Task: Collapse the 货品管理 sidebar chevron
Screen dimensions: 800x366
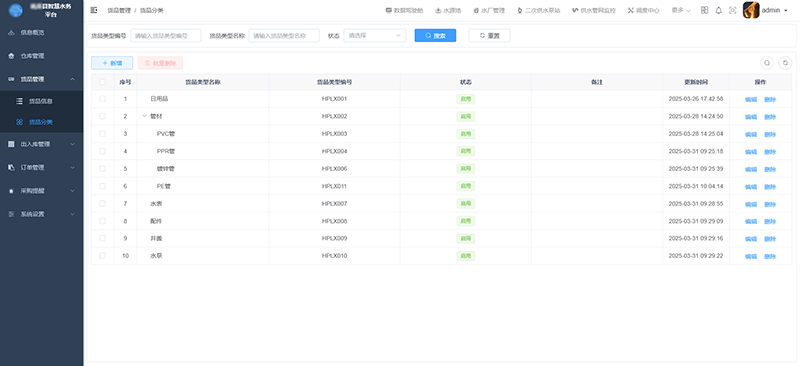Action: coord(72,79)
